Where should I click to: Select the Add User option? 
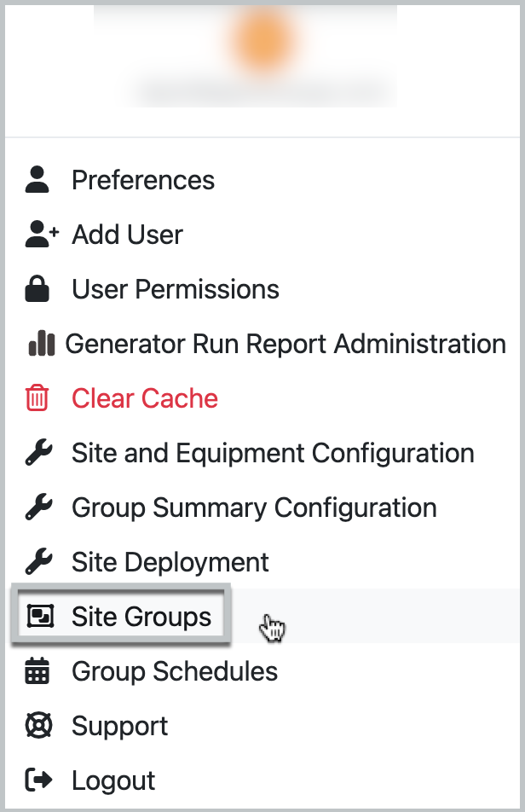click(127, 235)
